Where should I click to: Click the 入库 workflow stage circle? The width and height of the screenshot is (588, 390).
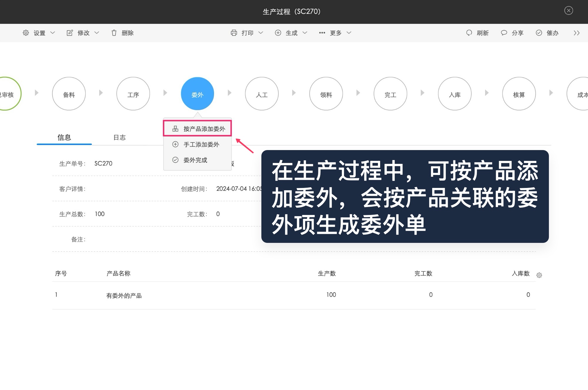pyautogui.click(x=455, y=93)
